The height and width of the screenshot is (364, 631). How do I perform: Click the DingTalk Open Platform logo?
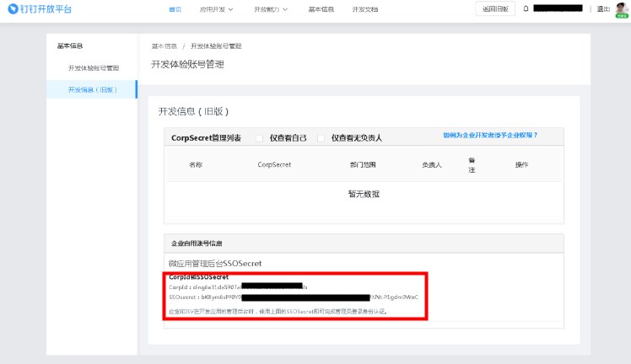coord(41,9)
